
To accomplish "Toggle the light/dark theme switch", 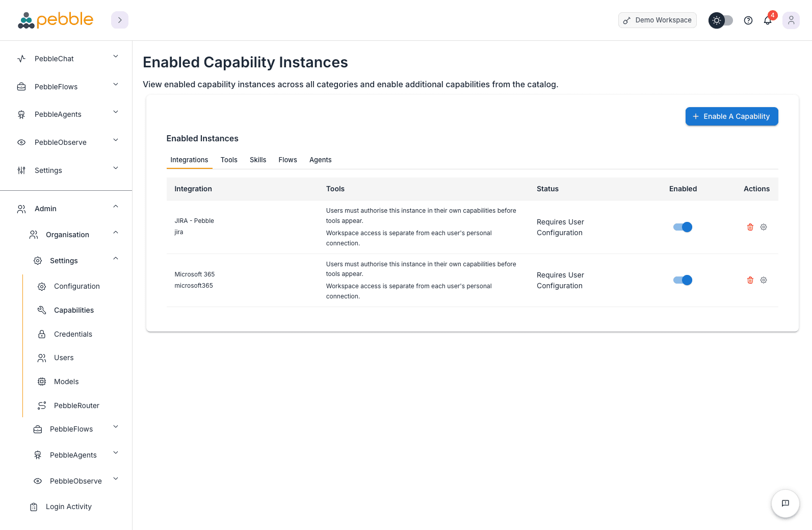I will [721, 20].
